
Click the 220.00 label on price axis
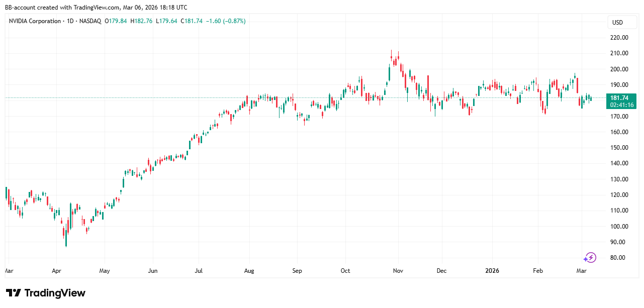pos(619,38)
